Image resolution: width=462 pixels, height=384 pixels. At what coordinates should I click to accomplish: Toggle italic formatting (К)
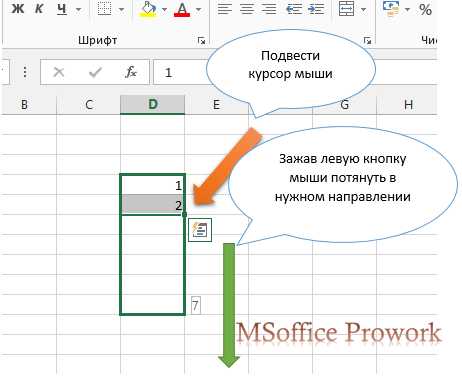39,9
